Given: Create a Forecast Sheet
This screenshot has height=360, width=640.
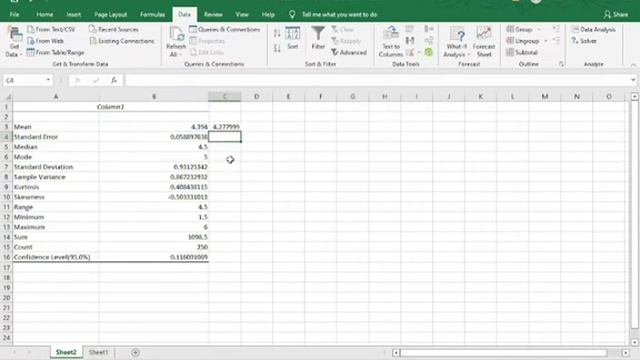Looking at the screenshot, I should (x=484, y=42).
